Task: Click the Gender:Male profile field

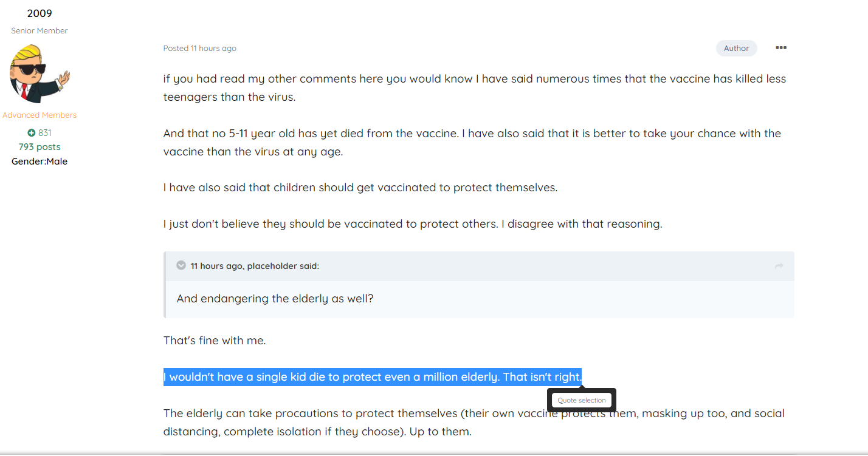Action: tap(40, 162)
